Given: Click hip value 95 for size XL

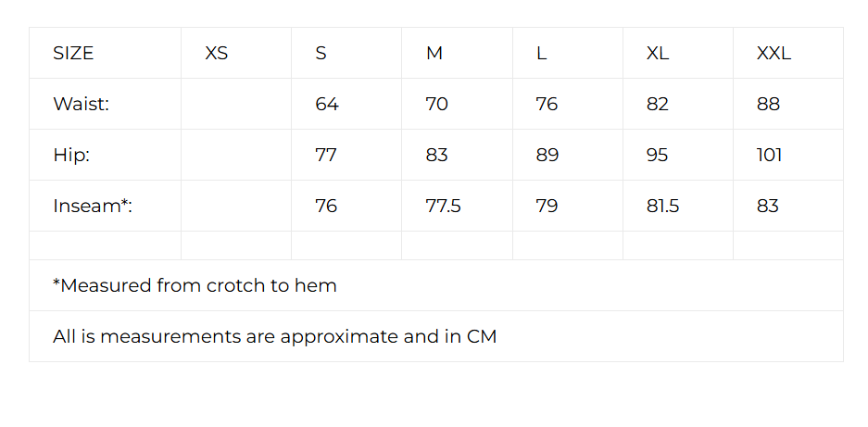Looking at the screenshot, I should 657,155.
